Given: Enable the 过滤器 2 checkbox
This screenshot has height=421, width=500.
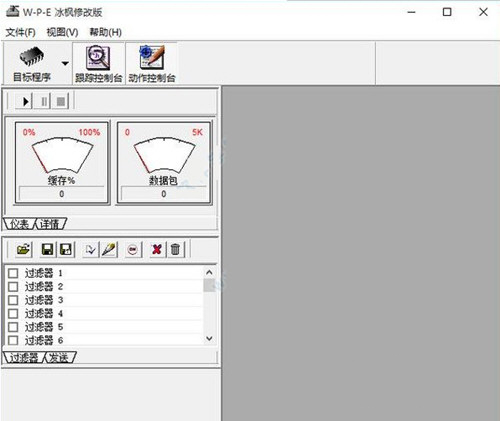Looking at the screenshot, I should coord(13,287).
